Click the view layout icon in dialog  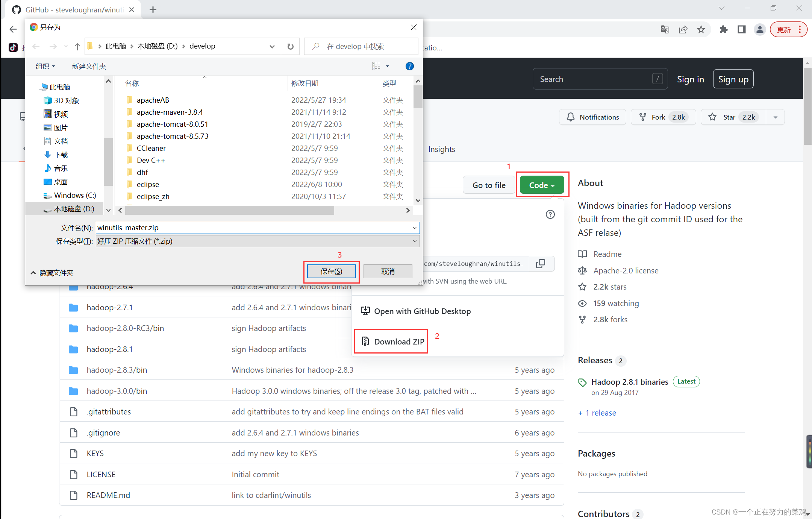coord(376,66)
